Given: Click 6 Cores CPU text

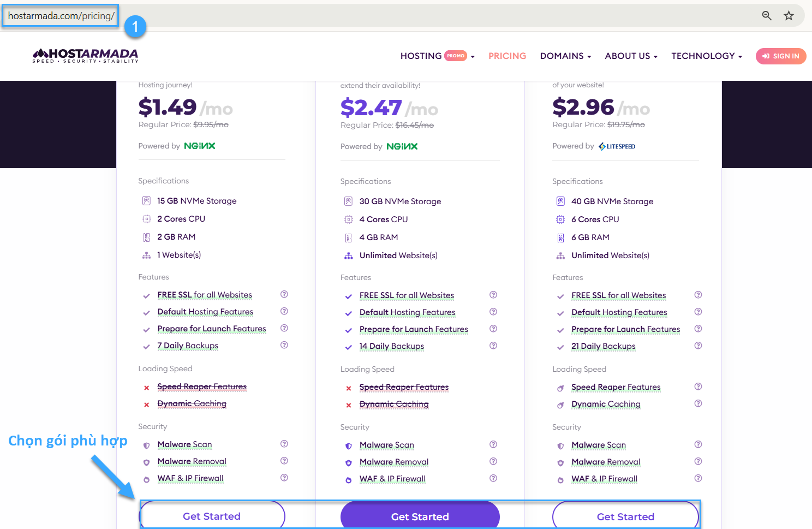Looking at the screenshot, I should tap(595, 219).
